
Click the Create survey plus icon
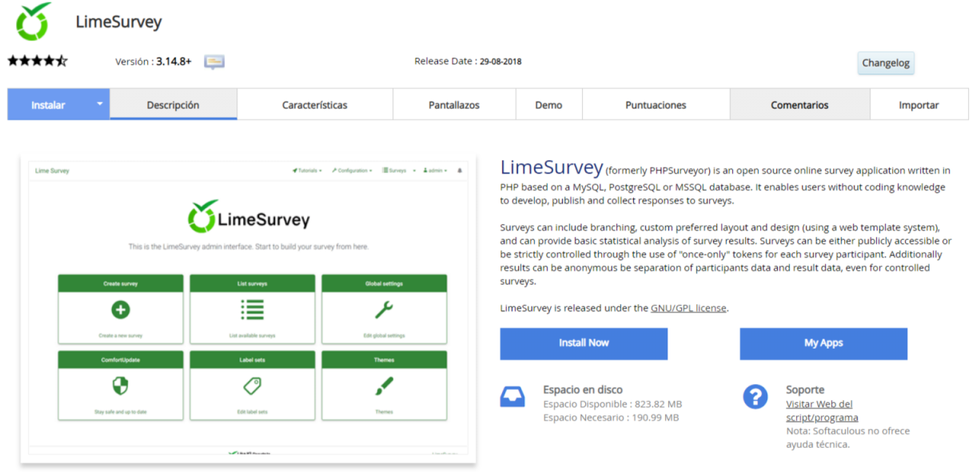(121, 310)
